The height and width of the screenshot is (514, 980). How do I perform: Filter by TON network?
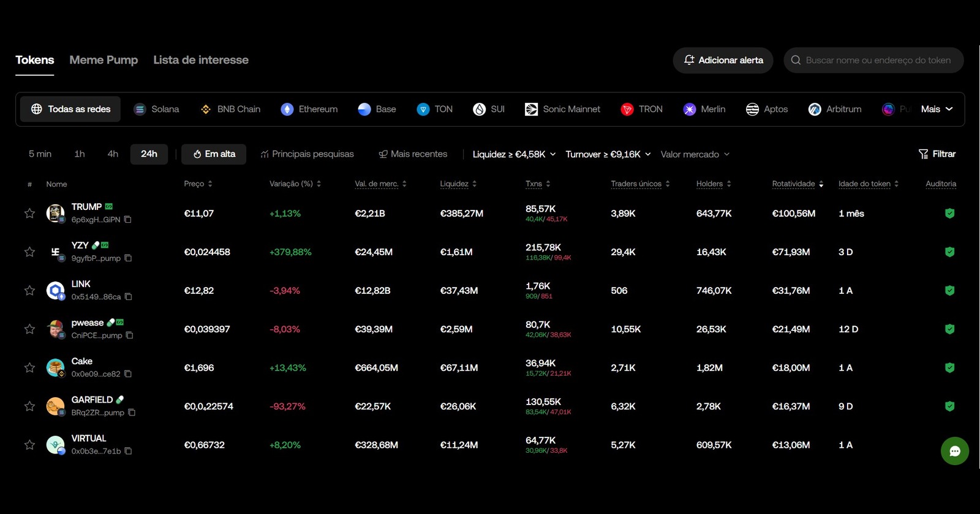434,109
